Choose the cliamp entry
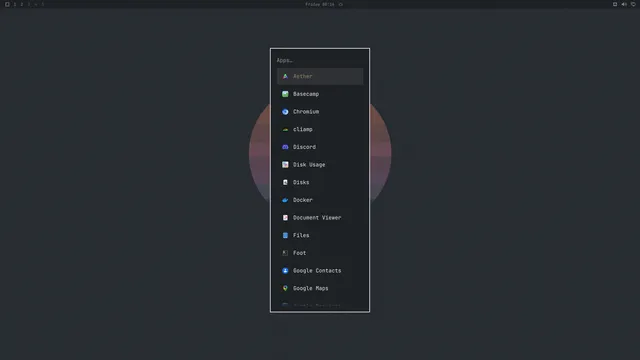Image resolution: width=640 pixels, height=360 pixels. (x=320, y=129)
